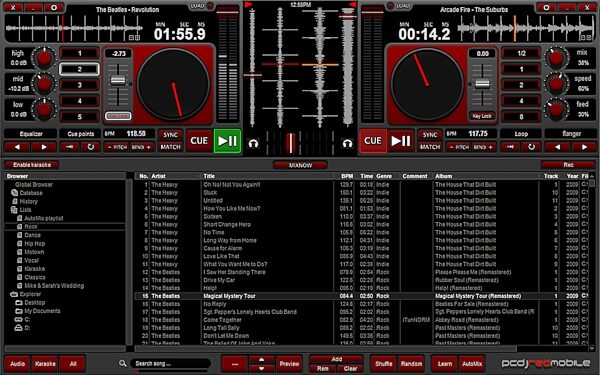The image size is (600, 375).
Task: Click the feed effect knob on the right deck
Action: [x=556, y=109]
